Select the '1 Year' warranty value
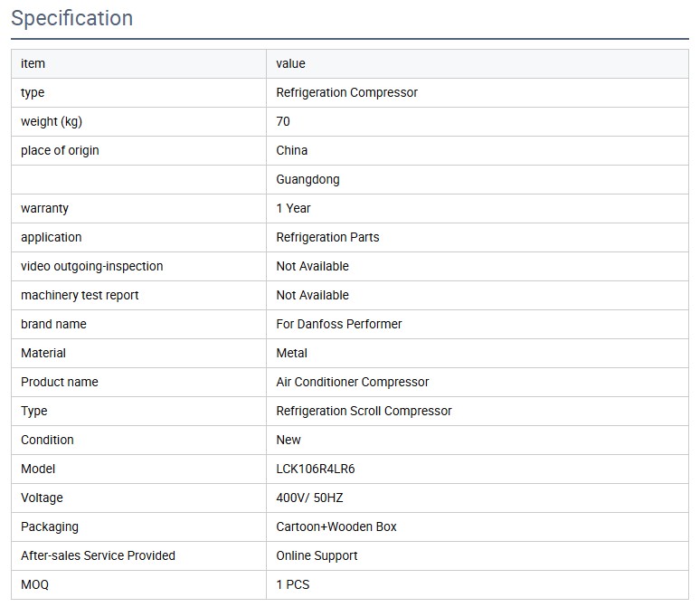Screen dimensions: 700x607 293,208
